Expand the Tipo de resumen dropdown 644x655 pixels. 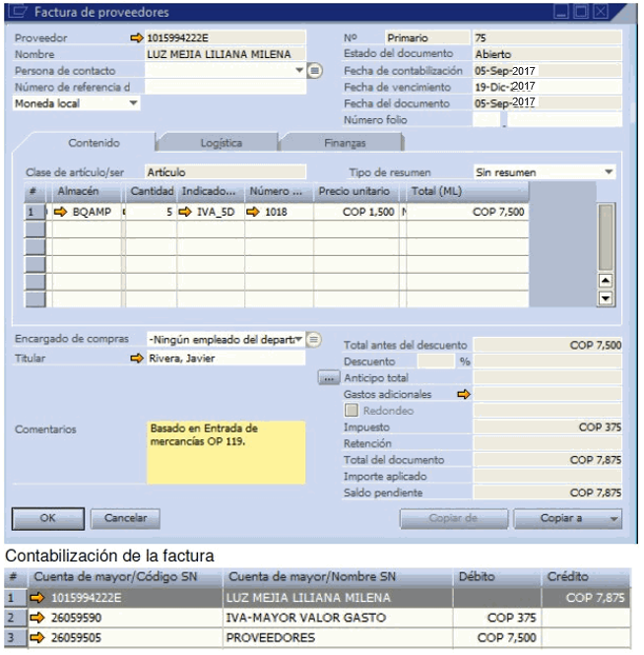[610, 172]
